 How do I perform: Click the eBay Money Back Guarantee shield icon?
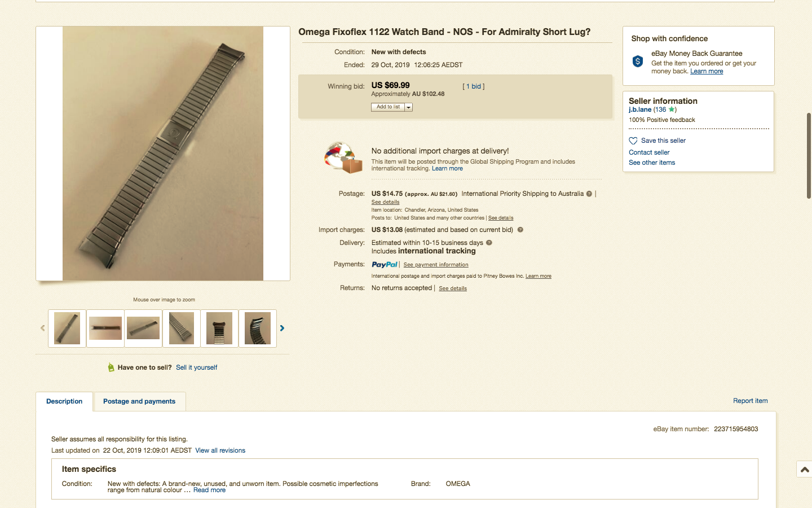(638, 62)
